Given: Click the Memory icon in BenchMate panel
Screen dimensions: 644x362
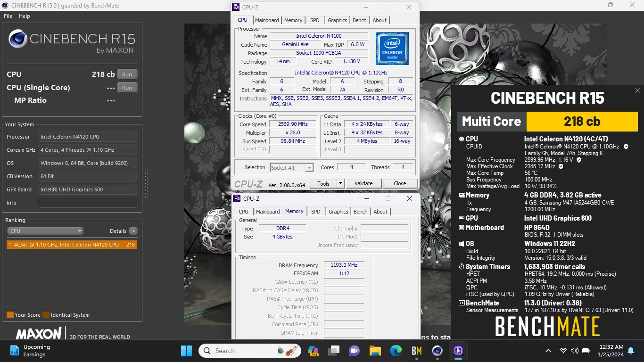Looking at the screenshot, I should [x=462, y=195].
